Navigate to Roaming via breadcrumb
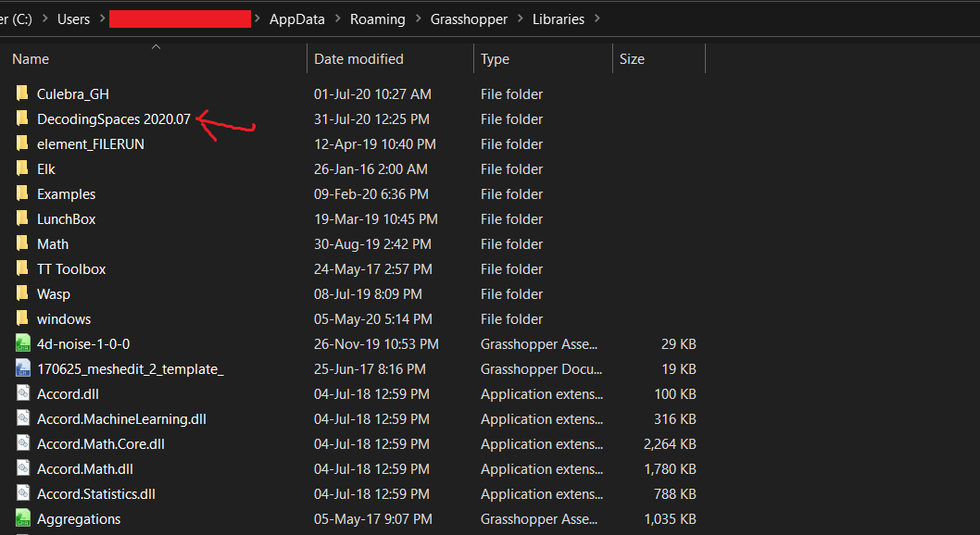980x535 pixels. [x=379, y=19]
